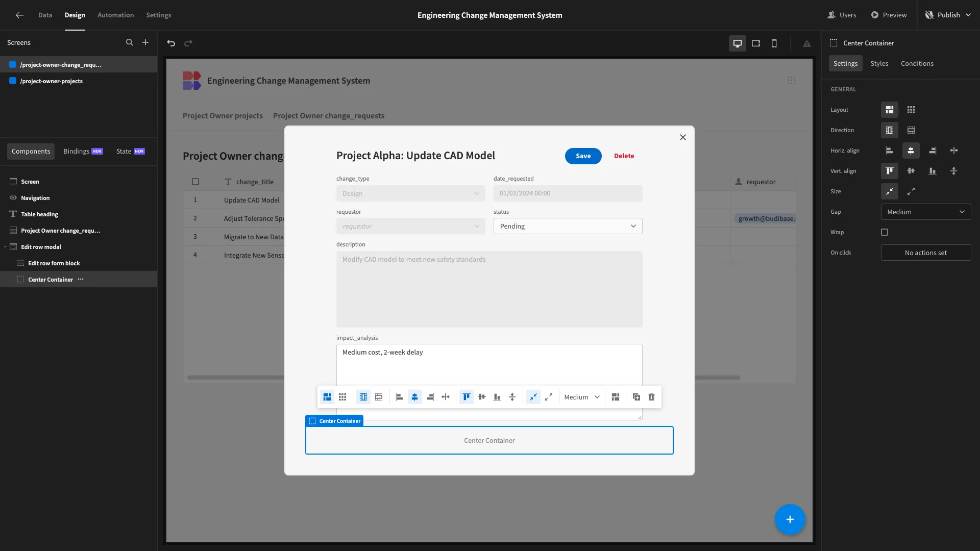Click the Save button in modal

[583, 156]
